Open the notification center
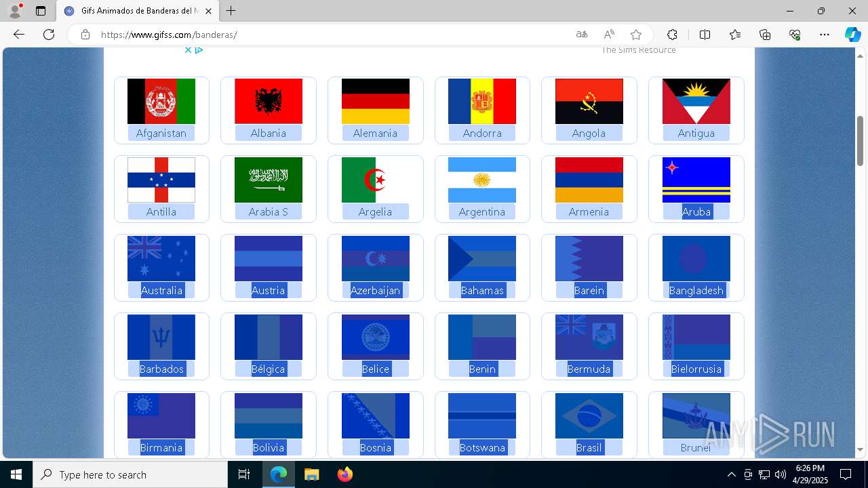This screenshot has height=488, width=868. click(x=846, y=474)
